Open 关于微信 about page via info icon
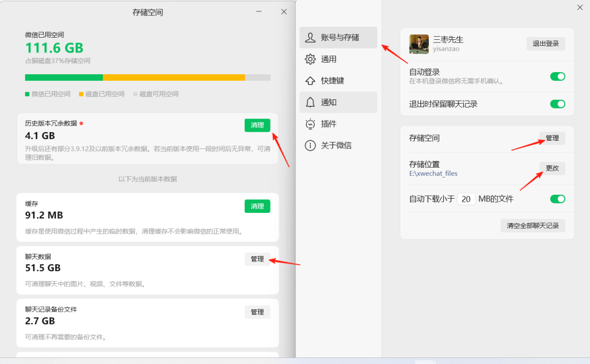 pyautogui.click(x=310, y=145)
